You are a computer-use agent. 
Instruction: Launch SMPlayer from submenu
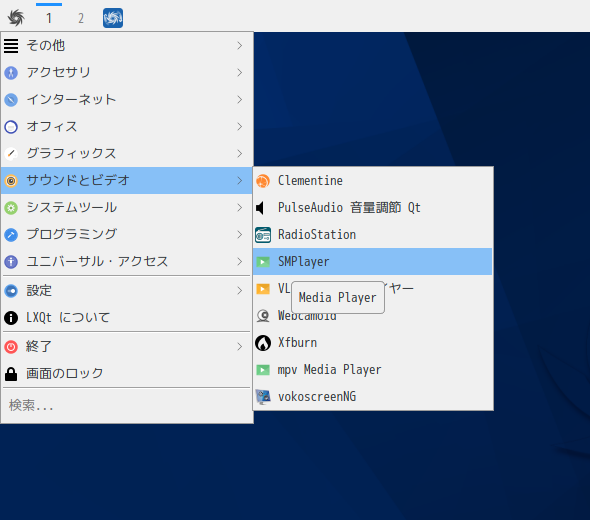(x=373, y=262)
